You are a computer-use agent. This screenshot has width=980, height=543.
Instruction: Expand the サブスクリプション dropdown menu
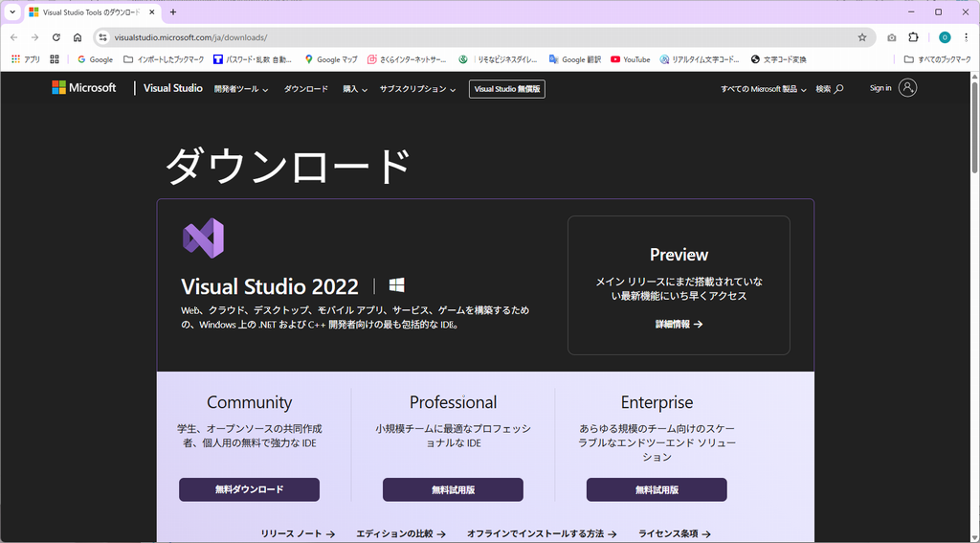tap(417, 89)
